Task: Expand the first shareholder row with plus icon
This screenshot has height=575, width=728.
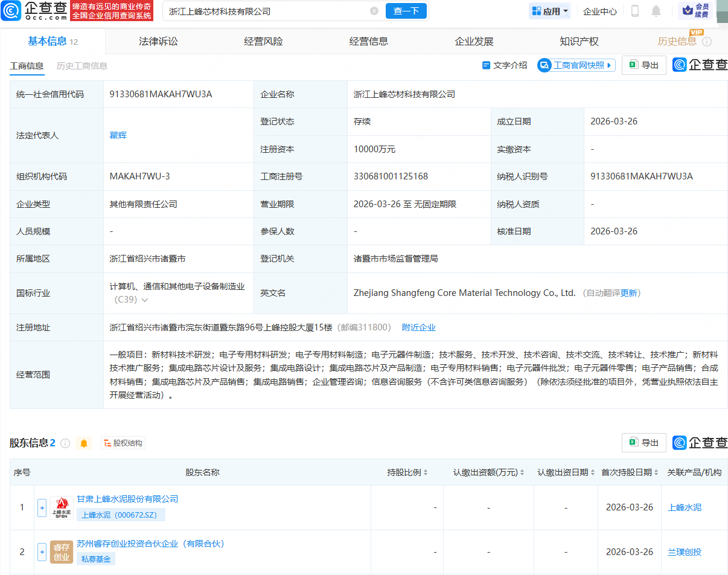Action: pyautogui.click(x=41, y=507)
